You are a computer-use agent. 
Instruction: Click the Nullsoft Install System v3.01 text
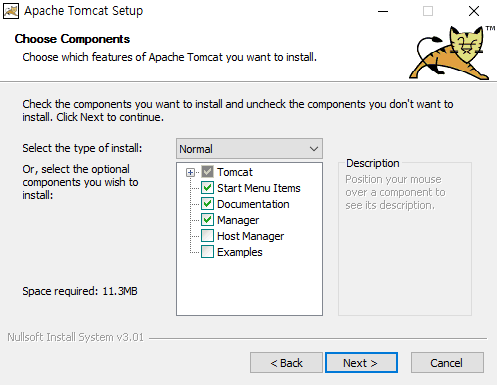pos(75,337)
